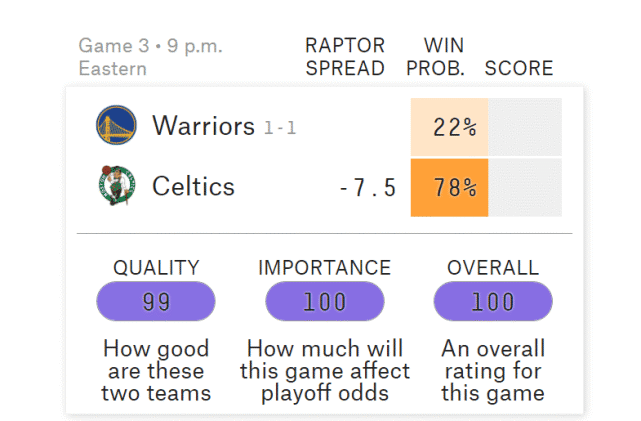Click the Warriors 1-1 series record
This screenshot has height=421, width=641.
280,128
